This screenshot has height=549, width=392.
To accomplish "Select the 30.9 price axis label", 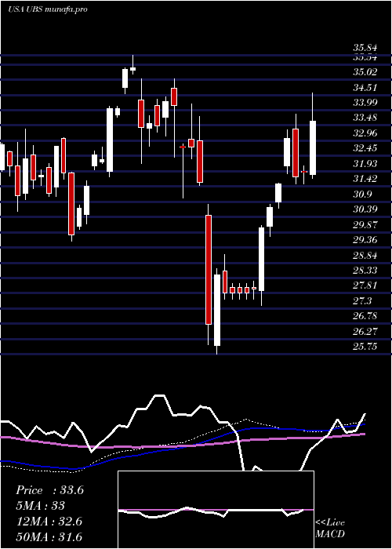I will (362, 195).
